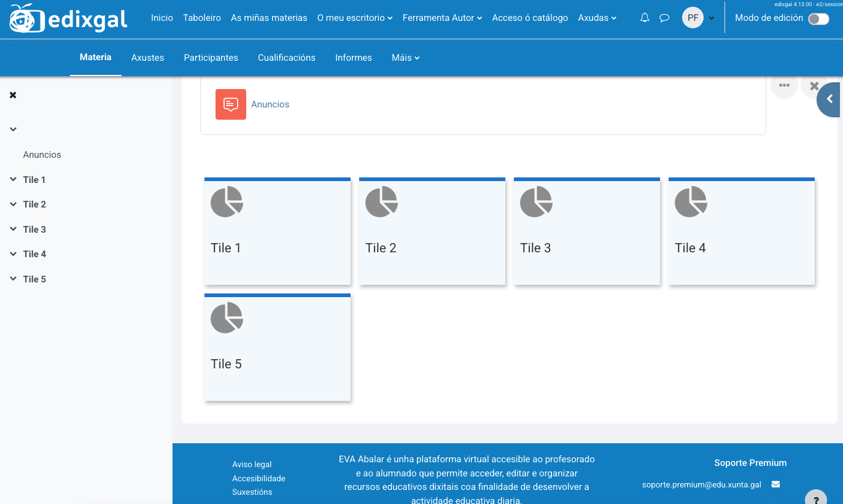This screenshot has width=843, height=504.
Task: Open the Cualificacións tab
Action: pos(286,58)
